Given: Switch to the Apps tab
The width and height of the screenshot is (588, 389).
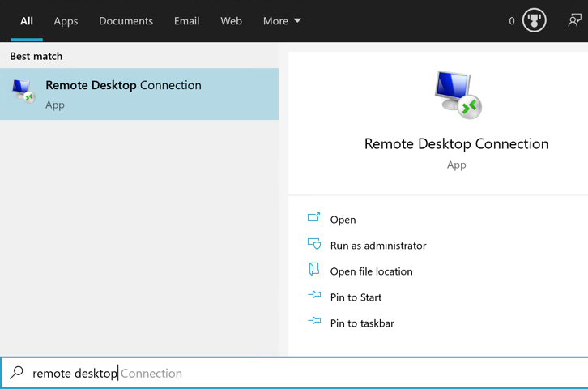Looking at the screenshot, I should (x=66, y=21).
